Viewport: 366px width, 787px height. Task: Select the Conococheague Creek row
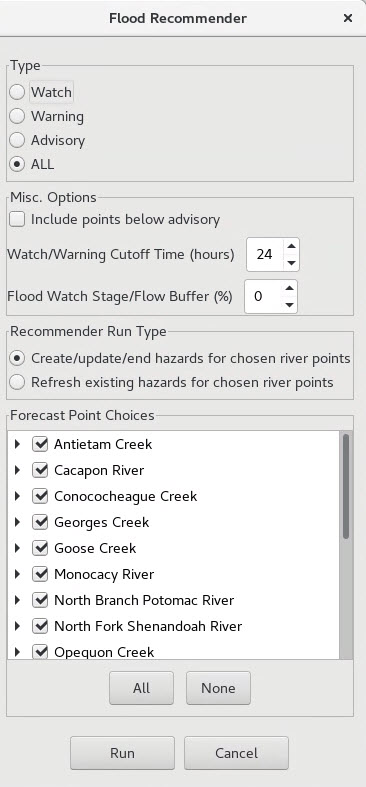[174, 496]
